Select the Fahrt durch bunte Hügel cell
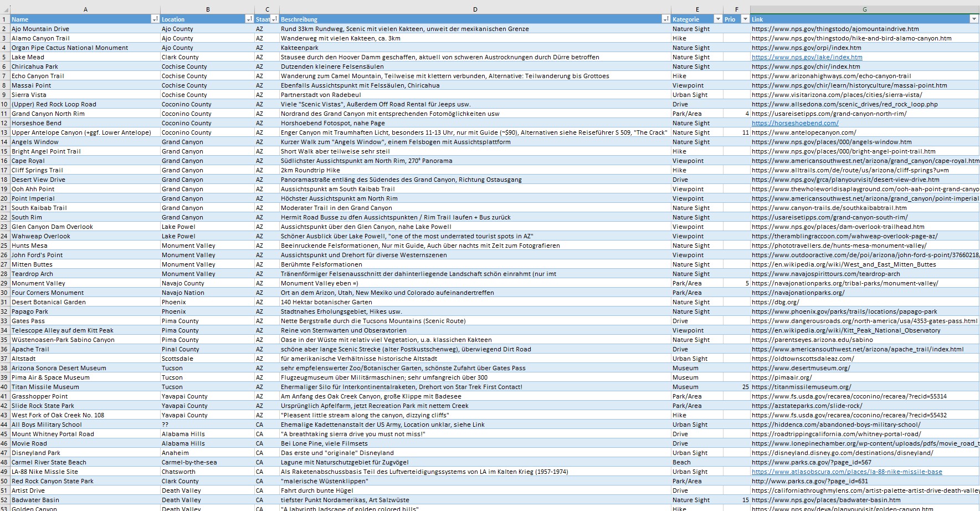This screenshot has width=980, height=511. [x=475, y=490]
